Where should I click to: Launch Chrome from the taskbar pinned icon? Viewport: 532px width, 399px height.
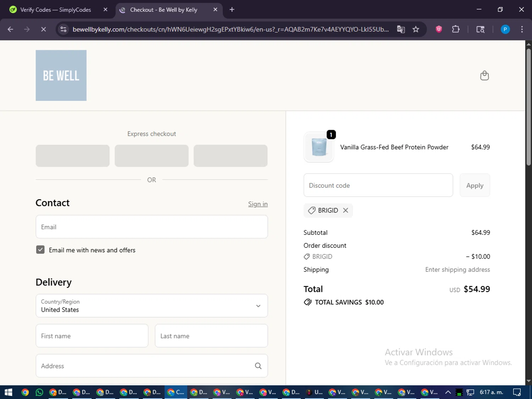25,392
